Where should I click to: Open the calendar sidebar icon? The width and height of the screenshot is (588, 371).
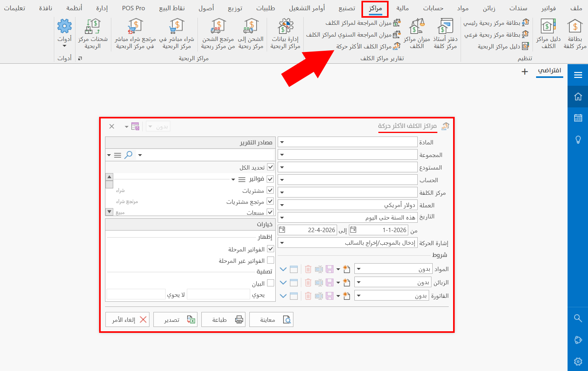[578, 118]
